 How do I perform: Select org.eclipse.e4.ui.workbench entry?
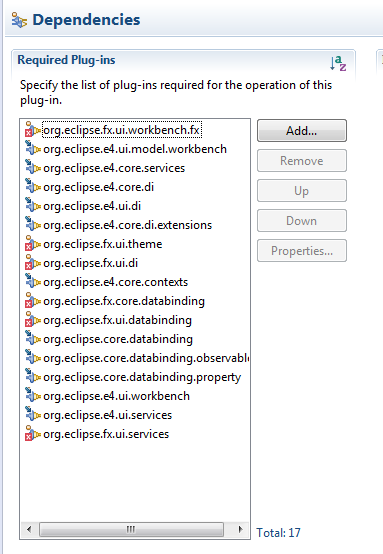coord(117,396)
